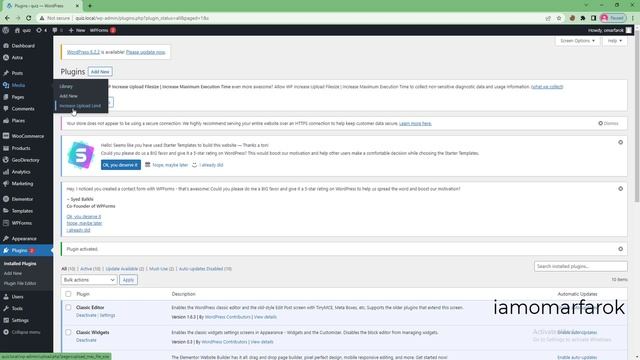Click the Apply bulk action button
Viewport: 640px width, 360px height.
tap(128, 280)
